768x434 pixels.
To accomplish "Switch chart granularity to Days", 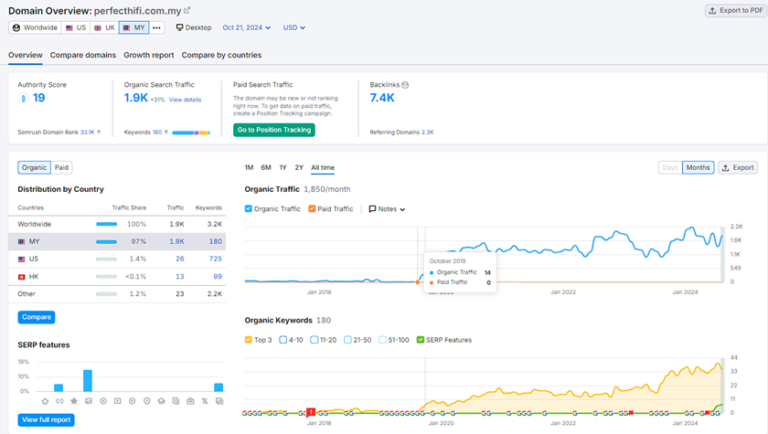I will click(x=670, y=168).
